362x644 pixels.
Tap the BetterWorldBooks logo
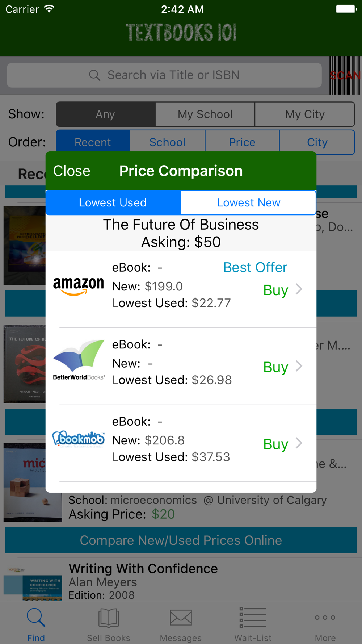point(79,361)
